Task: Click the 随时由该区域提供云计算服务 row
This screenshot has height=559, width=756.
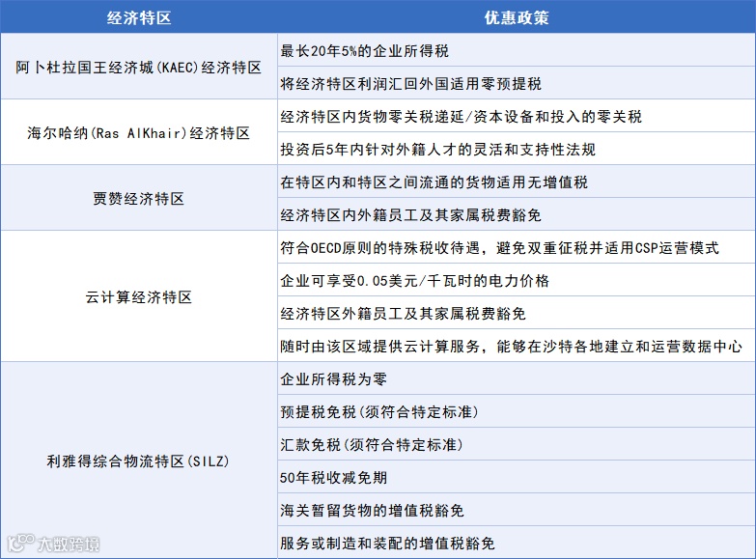Action: click(517, 346)
